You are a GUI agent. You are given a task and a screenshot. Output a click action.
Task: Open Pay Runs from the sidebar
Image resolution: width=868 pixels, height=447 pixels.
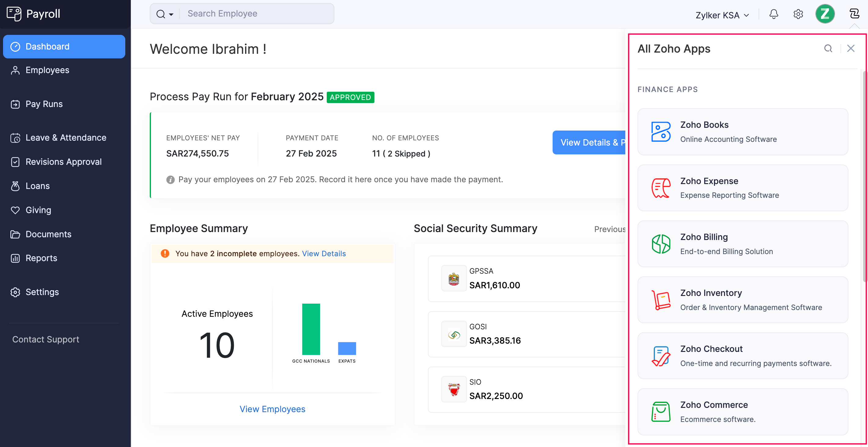click(44, 104)
